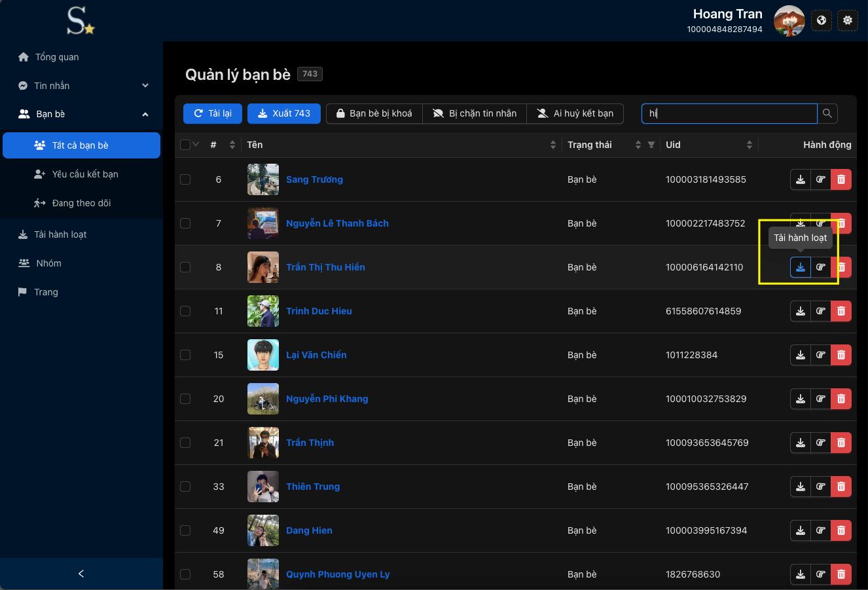
Task: Open the Nhóm sidebar item
Action: (x=81, y=263)
